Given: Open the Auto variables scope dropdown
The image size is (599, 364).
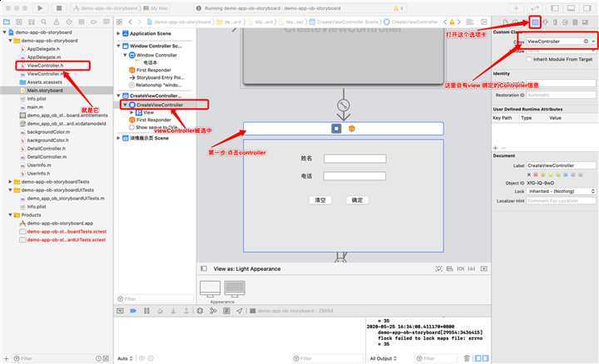Looking at the screenshot, I should click(125, 358).
